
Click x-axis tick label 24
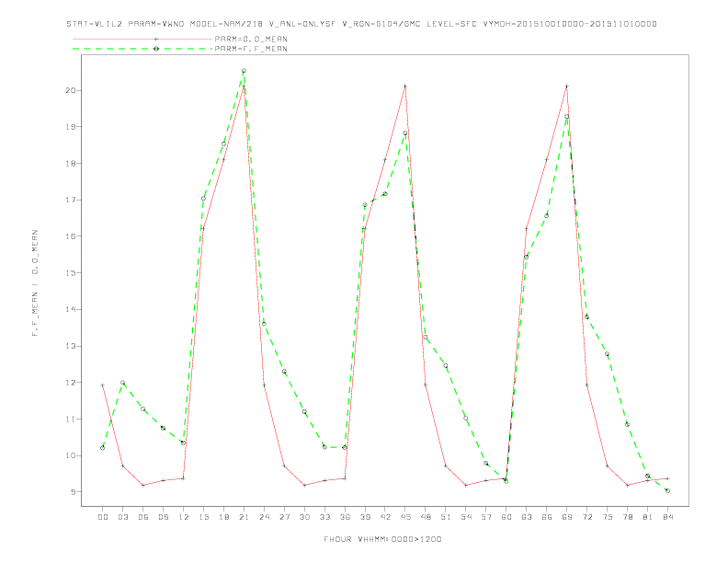click(264, 517)
